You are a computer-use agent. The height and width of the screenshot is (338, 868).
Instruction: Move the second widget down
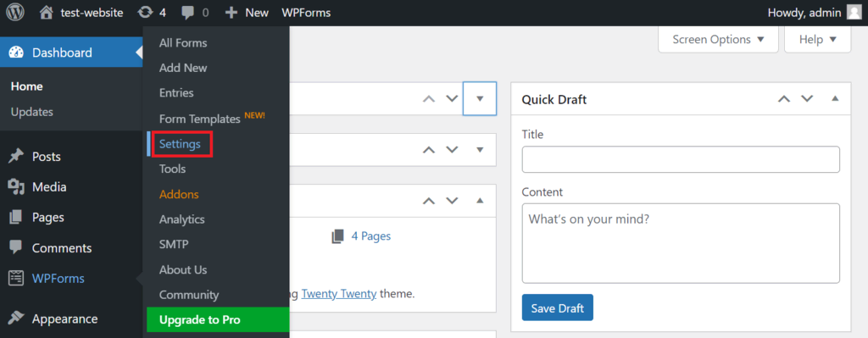click(x=453, y=150)
